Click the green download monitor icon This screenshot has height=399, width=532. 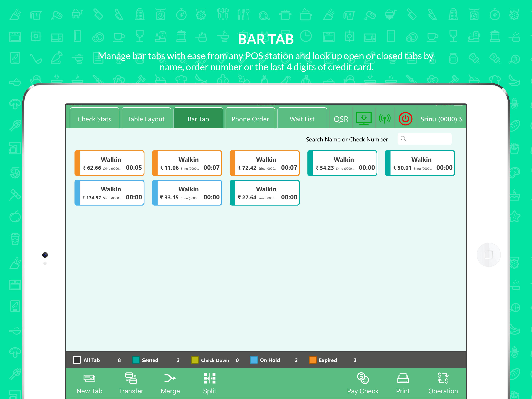364,119
